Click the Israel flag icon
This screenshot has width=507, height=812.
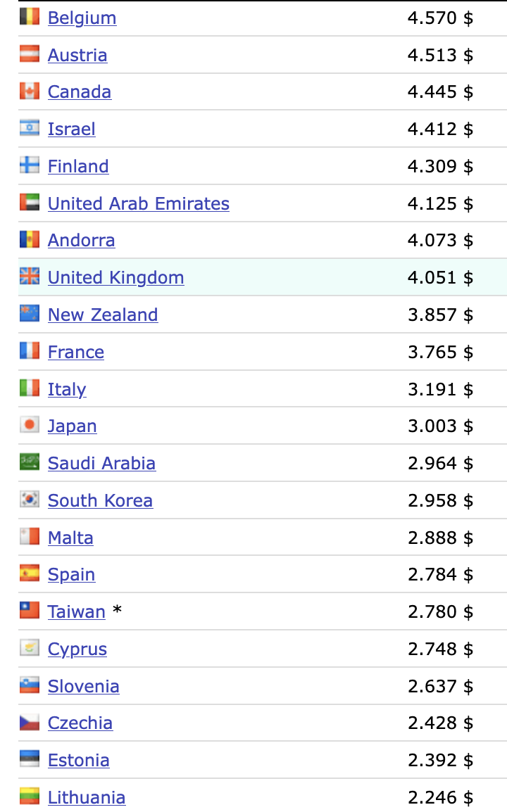coord(30,129)
